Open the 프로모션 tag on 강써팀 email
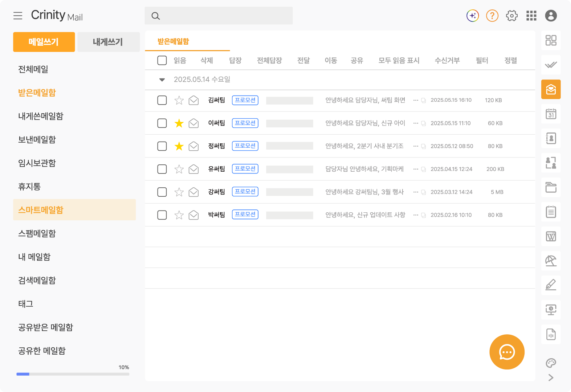The image size is (571, 392). click(245, 192)
